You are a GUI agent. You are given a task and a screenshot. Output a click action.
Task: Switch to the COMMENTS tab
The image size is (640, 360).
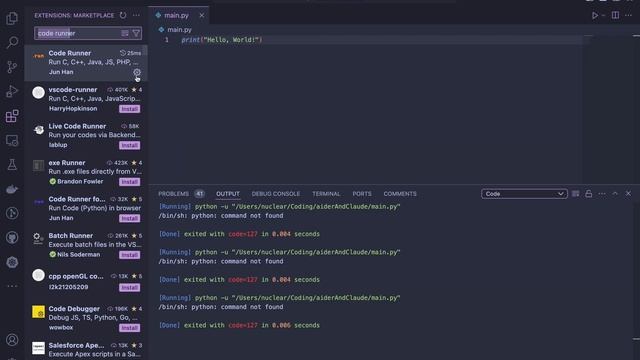(400, 194)
